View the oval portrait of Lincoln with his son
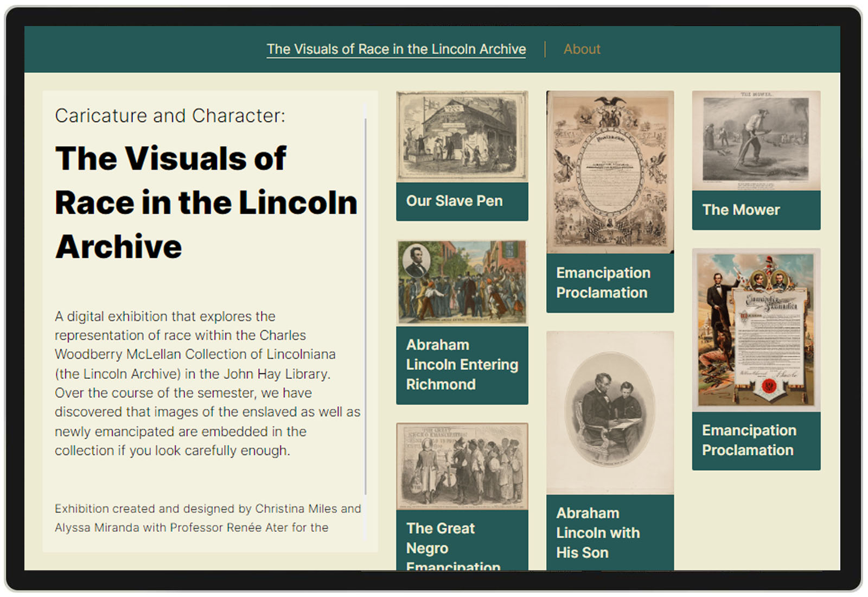This screenshot has width=868, height=597. pyautogui.click(x=610, y=412)
